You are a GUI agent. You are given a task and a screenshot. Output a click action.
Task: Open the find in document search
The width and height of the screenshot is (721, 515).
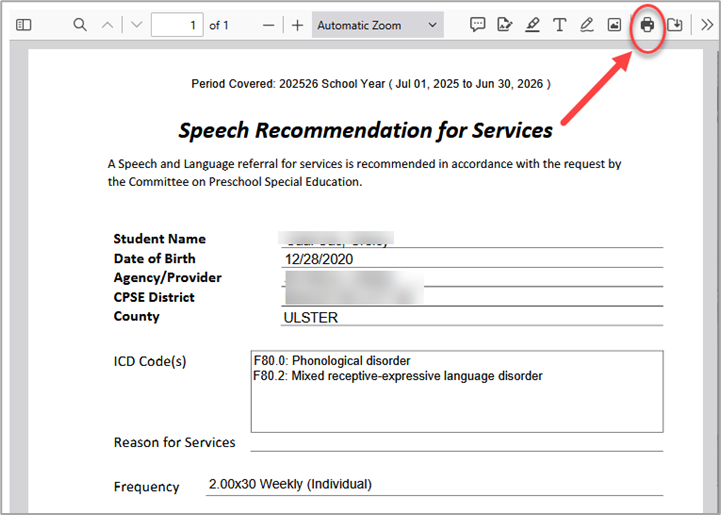[x=80, y=25]
